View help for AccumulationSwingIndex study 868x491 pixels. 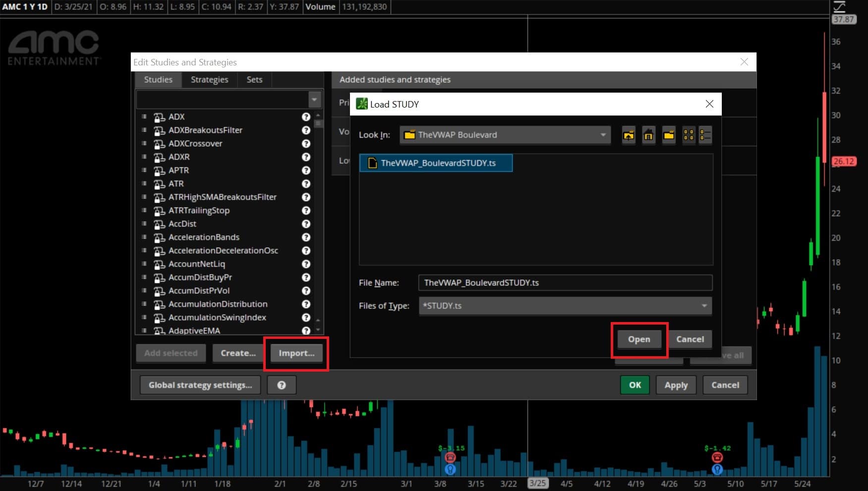coord(306,318)
